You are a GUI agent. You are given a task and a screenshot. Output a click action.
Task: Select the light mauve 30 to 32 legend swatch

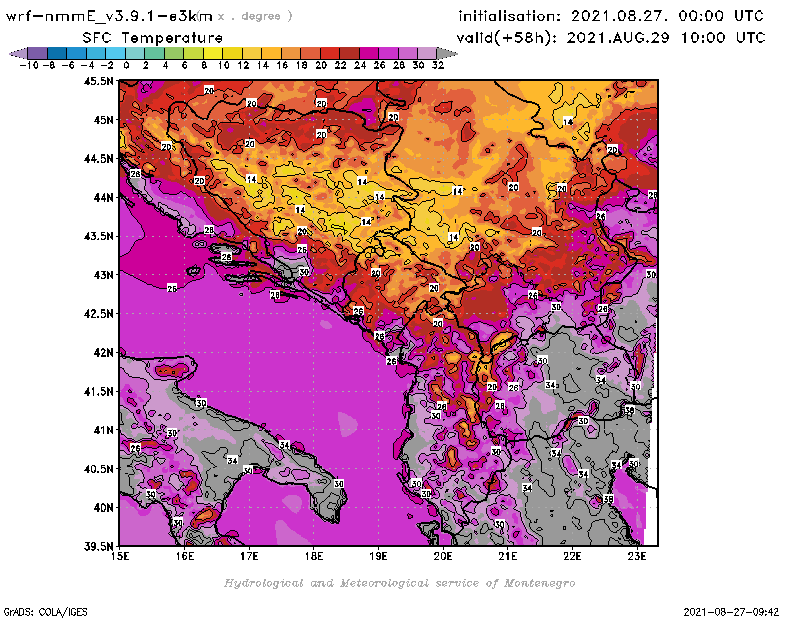[427, 53]
